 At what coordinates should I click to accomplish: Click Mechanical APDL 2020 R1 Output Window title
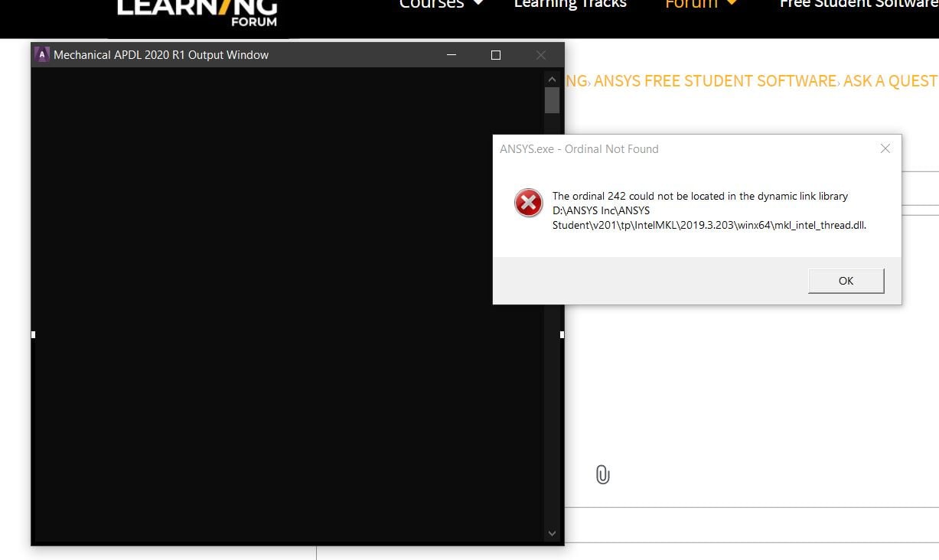[161, 55]
